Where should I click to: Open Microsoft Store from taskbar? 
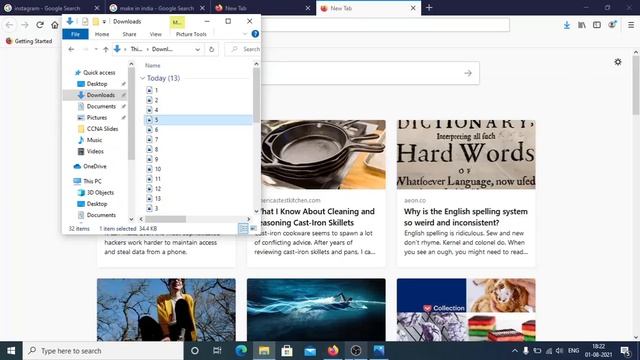287,351
